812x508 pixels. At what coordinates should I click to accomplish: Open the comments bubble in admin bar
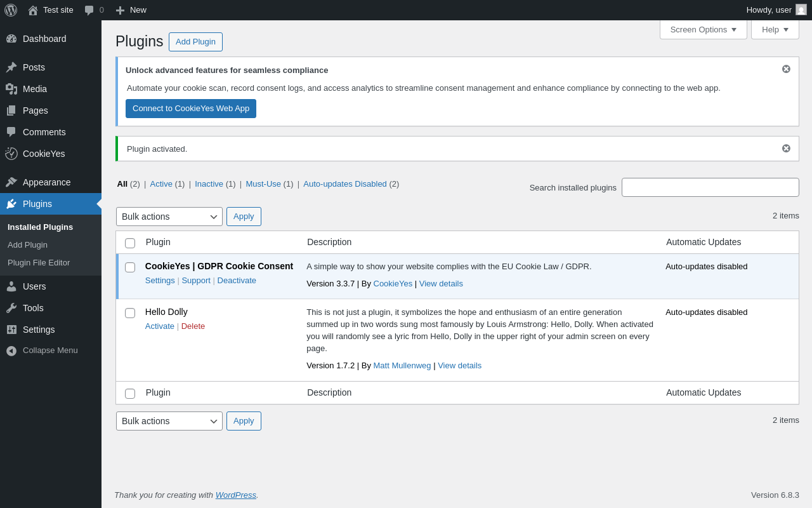tap(89, 10)
